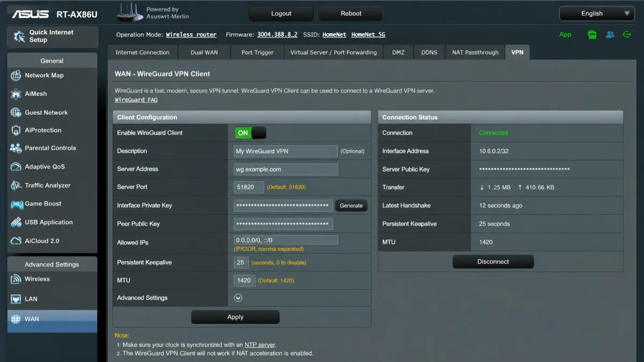The width and height of the screenshot is (644, 362).
Task: Click the WAN globe icon
Action: [16, 319]
